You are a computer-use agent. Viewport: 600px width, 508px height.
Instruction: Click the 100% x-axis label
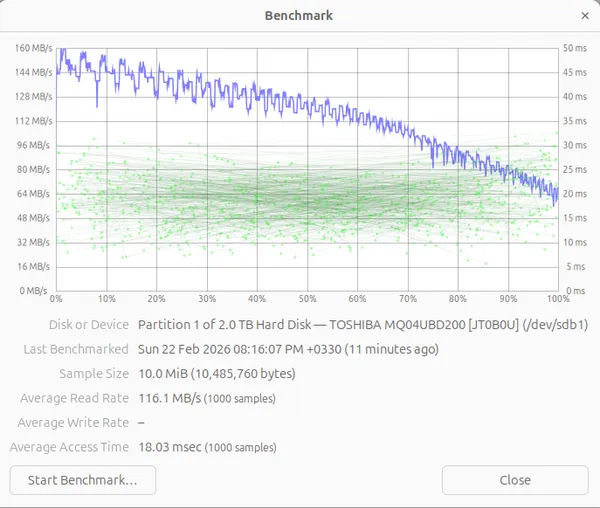(558, 299)
